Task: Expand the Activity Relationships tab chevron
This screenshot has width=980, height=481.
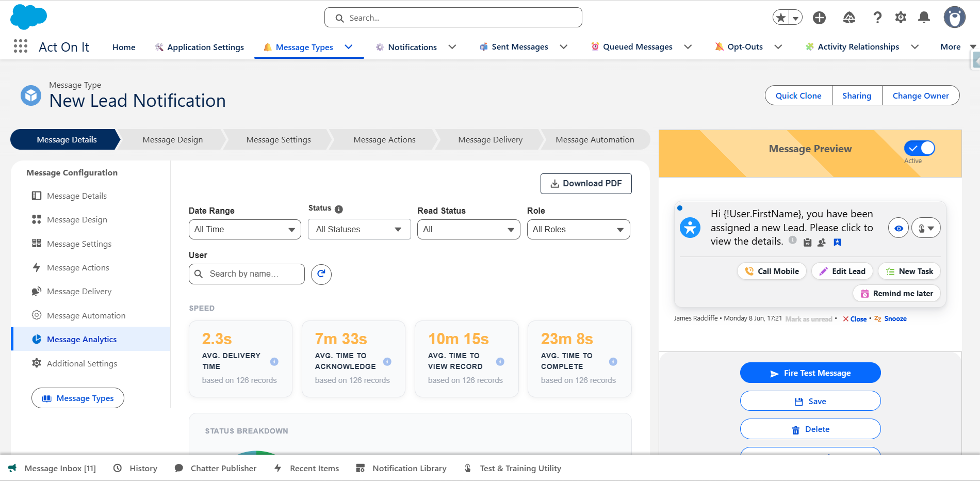Action: coord(915,47)
